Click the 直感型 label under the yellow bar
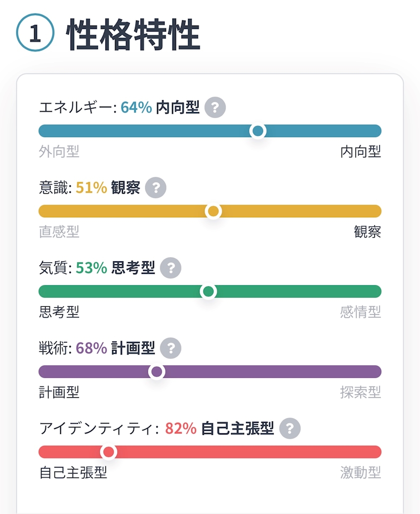The image size is (420, 514). tap(59, 232)
